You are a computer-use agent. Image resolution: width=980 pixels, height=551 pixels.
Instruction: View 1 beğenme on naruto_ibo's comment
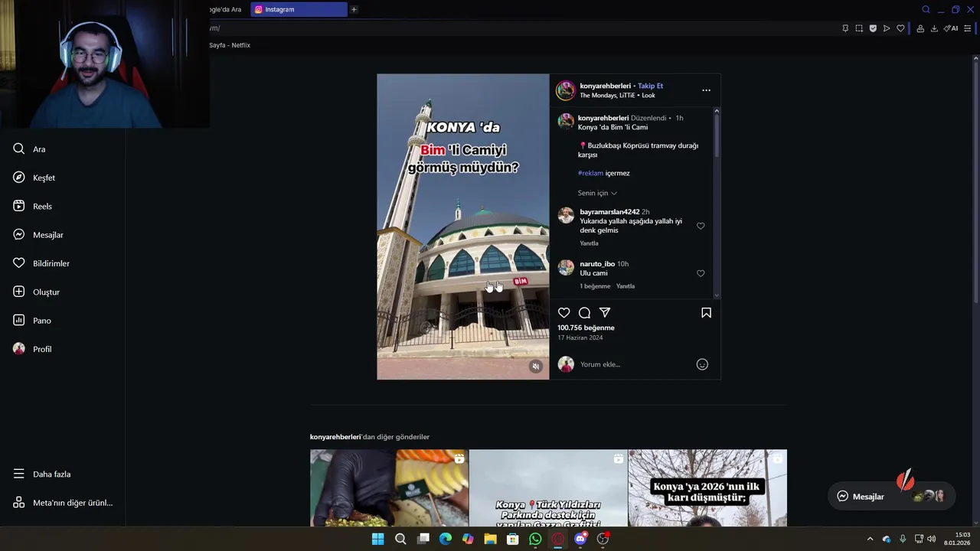(x=595, y=286)
